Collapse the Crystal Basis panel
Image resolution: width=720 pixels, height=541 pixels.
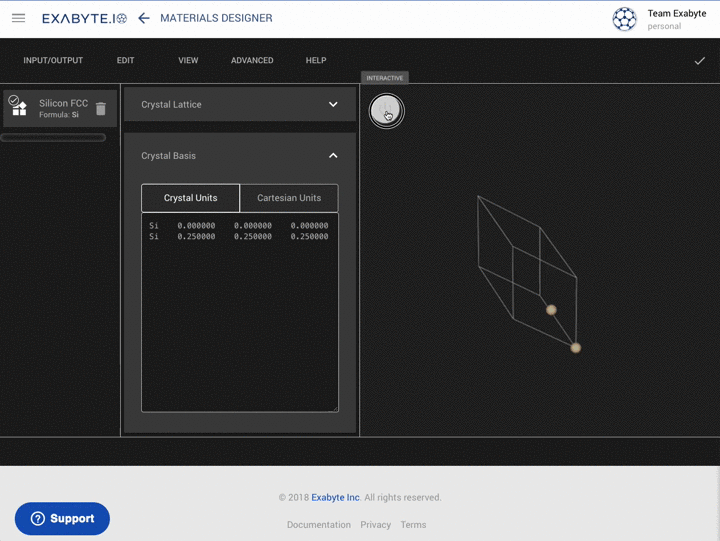click(x=333, y=156)
